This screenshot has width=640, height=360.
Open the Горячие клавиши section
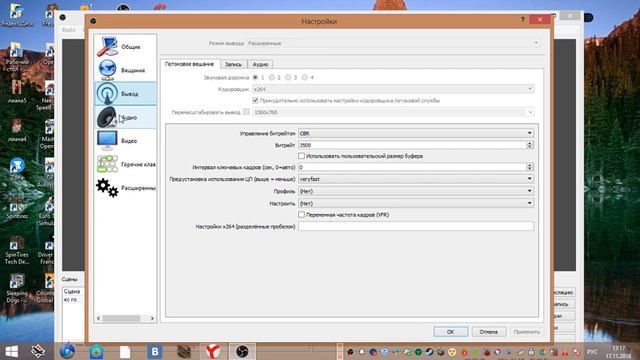pyautogui.click(x=125, y=164)
